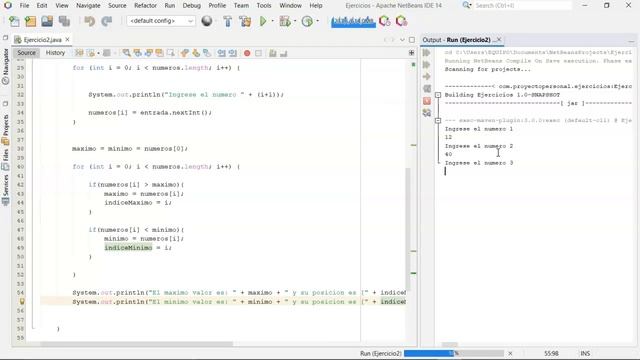640x360 pixels.
Task: Click the Redo toolbar icon
Action: (107, 21)
